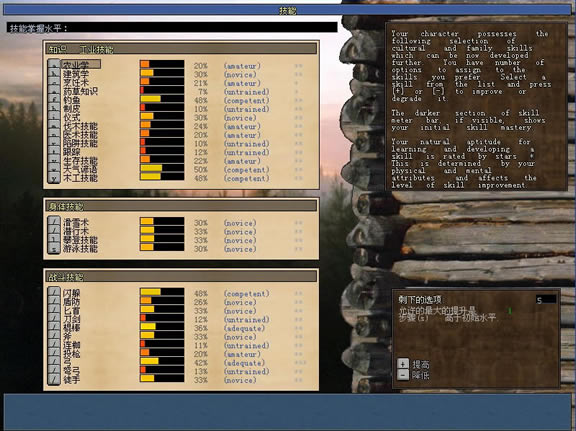
Task: Click the 技能掌握水平 label bar
Action: (172, 28)
